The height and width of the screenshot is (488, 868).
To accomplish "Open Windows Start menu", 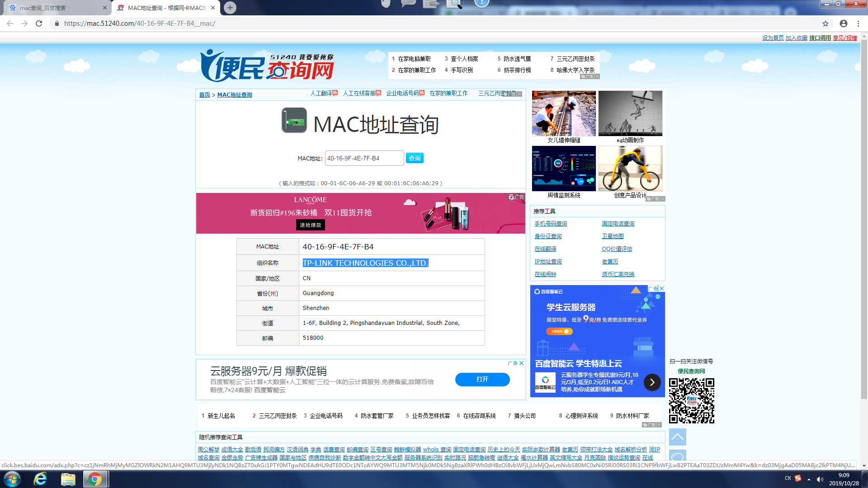I will point(12,479).
